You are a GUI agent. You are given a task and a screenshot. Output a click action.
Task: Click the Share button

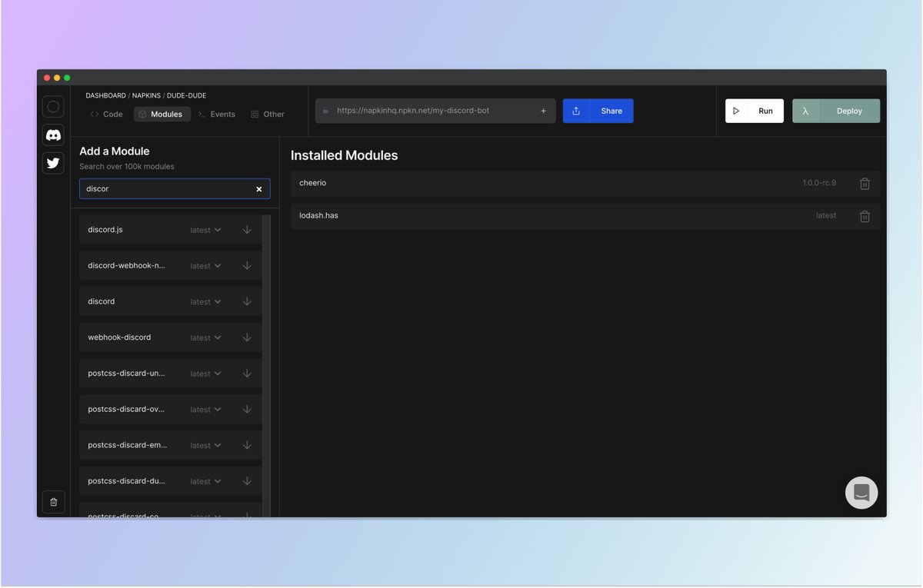click(598, 111)
